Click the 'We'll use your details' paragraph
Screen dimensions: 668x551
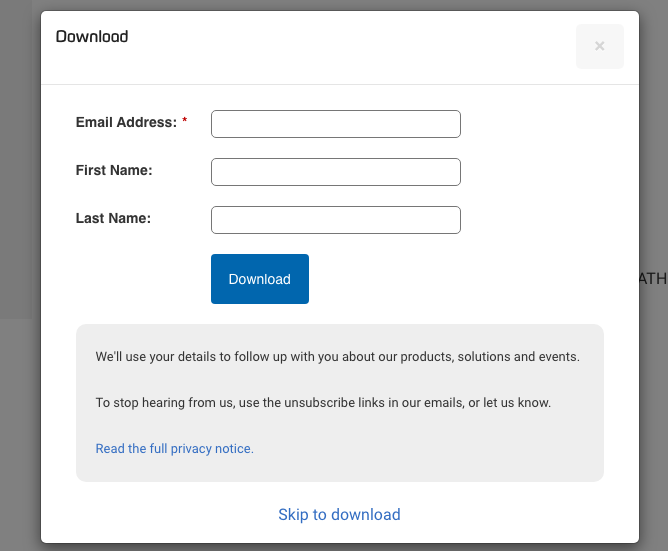pos(337,357)
